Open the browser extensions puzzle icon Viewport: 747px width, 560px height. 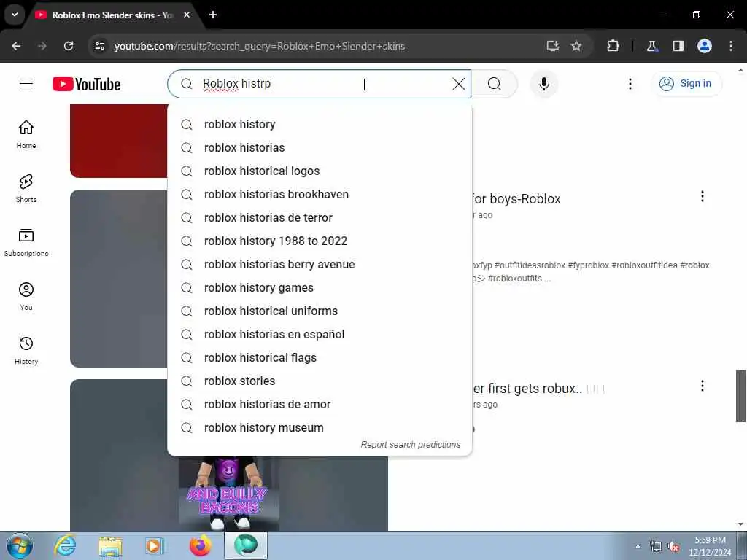(x=613, y=46)
